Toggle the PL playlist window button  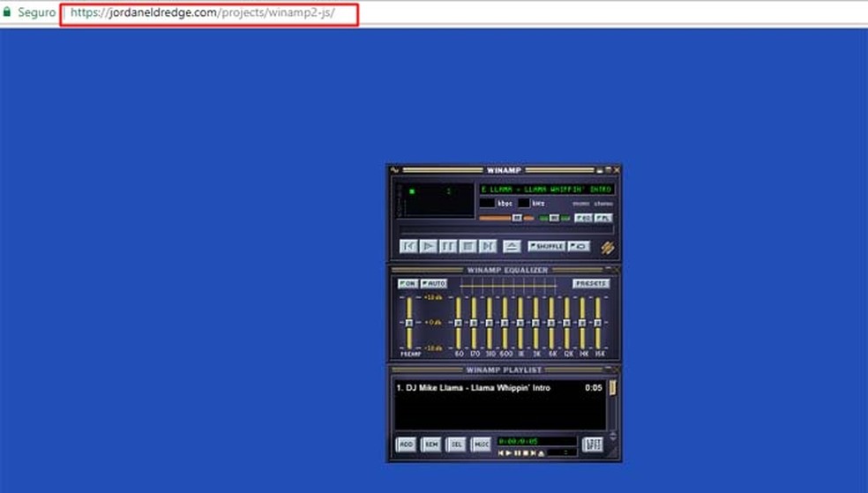603,218
